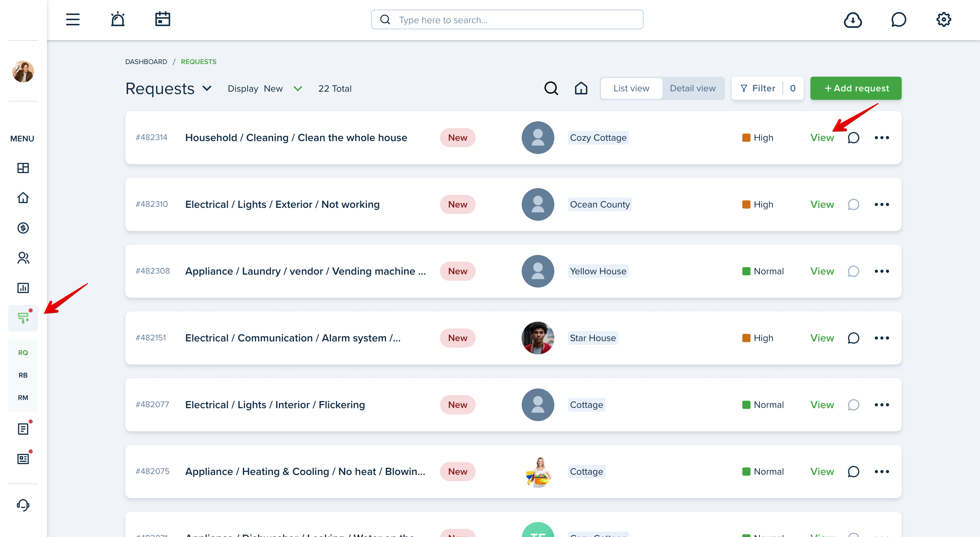View request #482314 Clean the whole house
The width and height of the screenshot is (980, 537).
(x=822, y=138)
